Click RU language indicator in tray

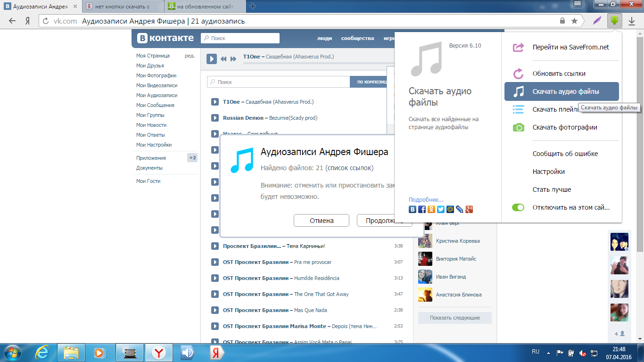536,352
